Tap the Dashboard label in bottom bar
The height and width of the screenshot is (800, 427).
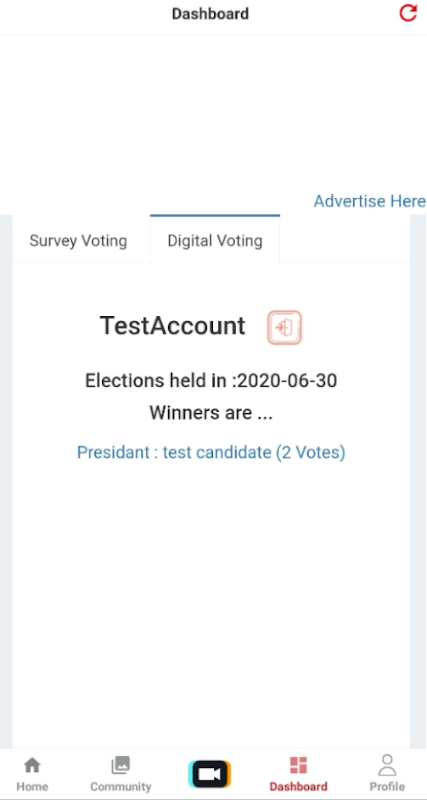298,786
